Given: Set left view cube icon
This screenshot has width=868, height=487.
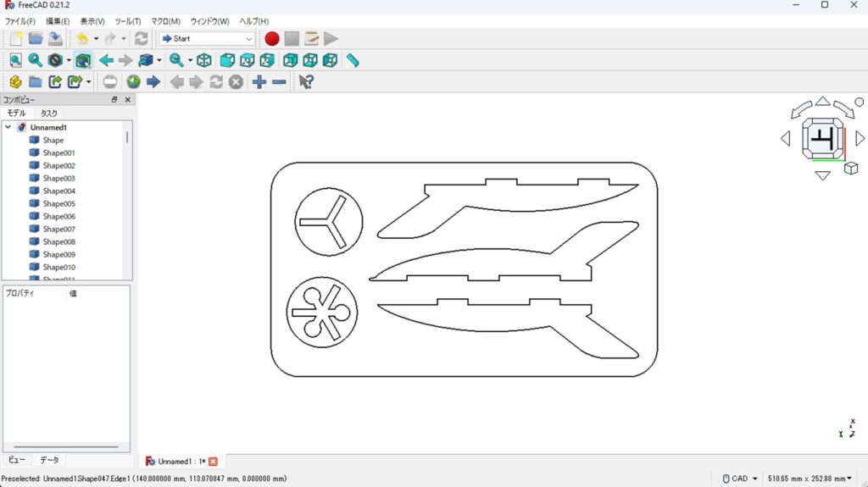Looking at the screenshot, I should pos(331,60).
